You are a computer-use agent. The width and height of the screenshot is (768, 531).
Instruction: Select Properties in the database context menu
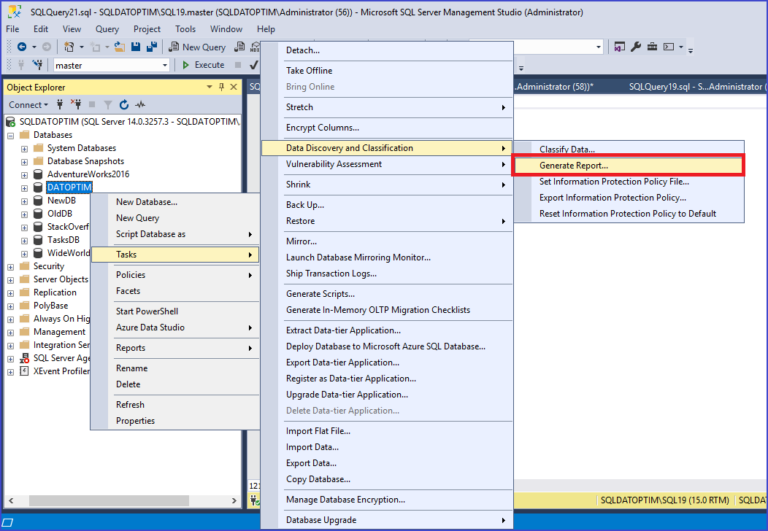tap(175, 421)
